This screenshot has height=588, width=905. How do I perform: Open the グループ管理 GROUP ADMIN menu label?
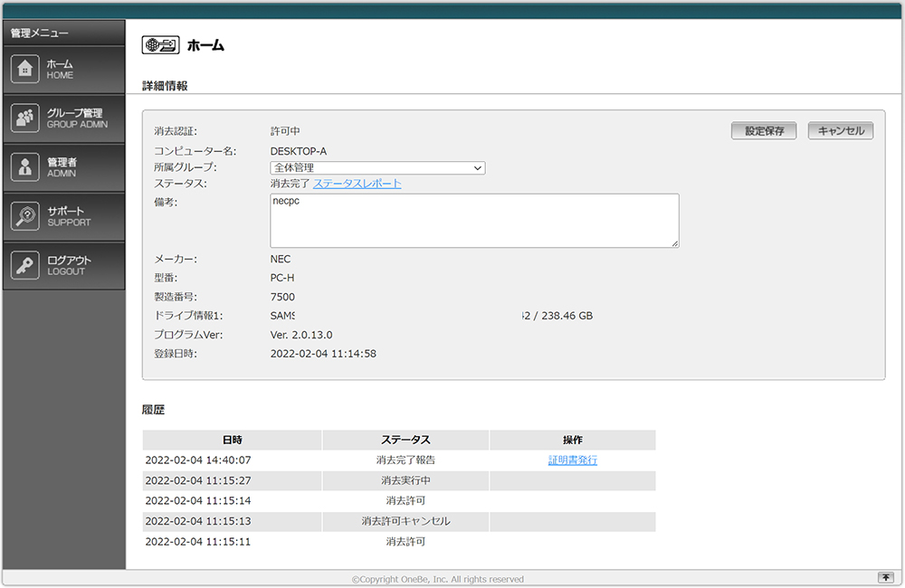tap(77, 119)
